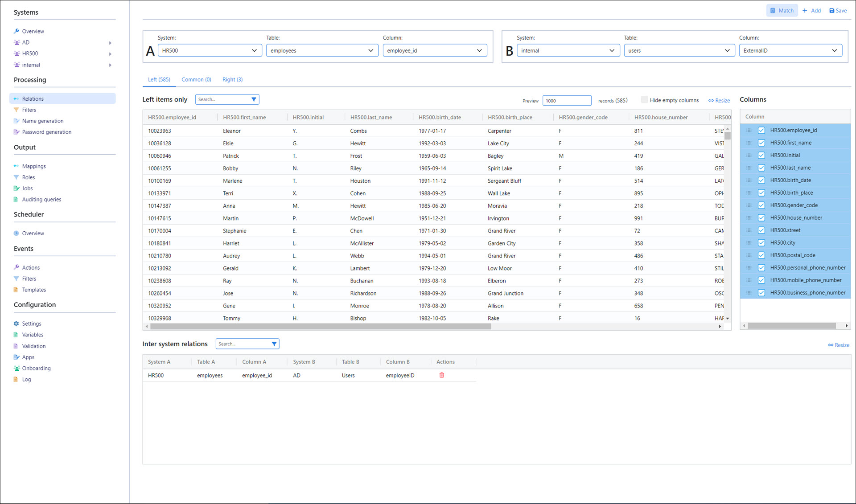
Task: Uncheck the HR500.birth_date column checkbox
Action: coord(761,180)
